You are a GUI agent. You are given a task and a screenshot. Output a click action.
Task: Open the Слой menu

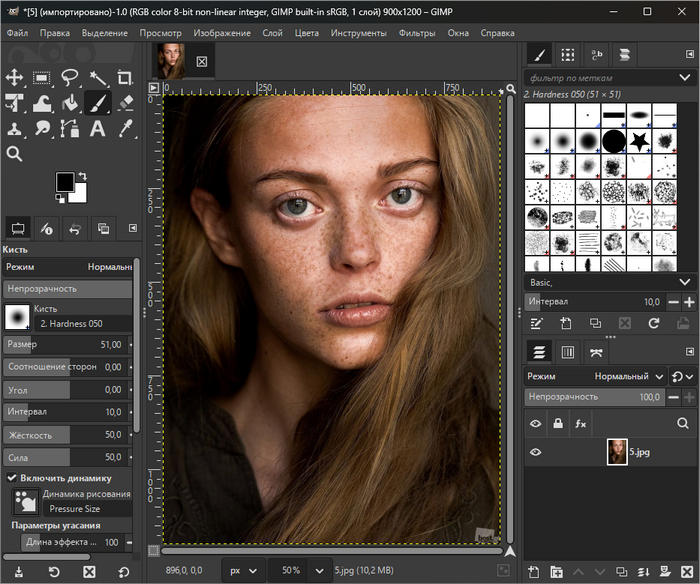(272, 33)
